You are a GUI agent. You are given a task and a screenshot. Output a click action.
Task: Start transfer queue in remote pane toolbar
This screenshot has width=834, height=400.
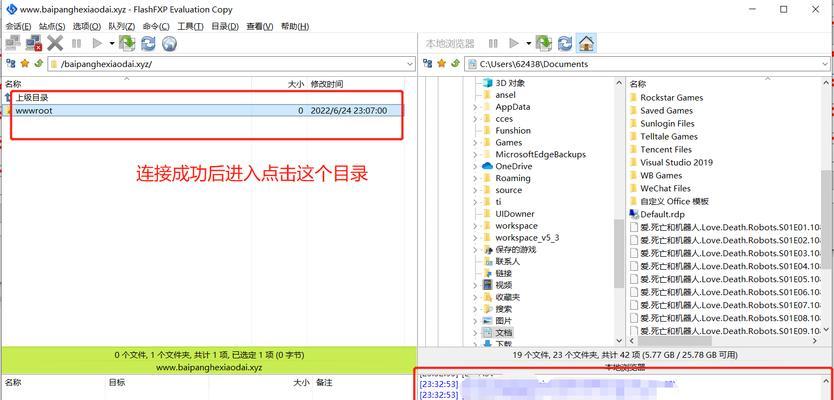97,43
